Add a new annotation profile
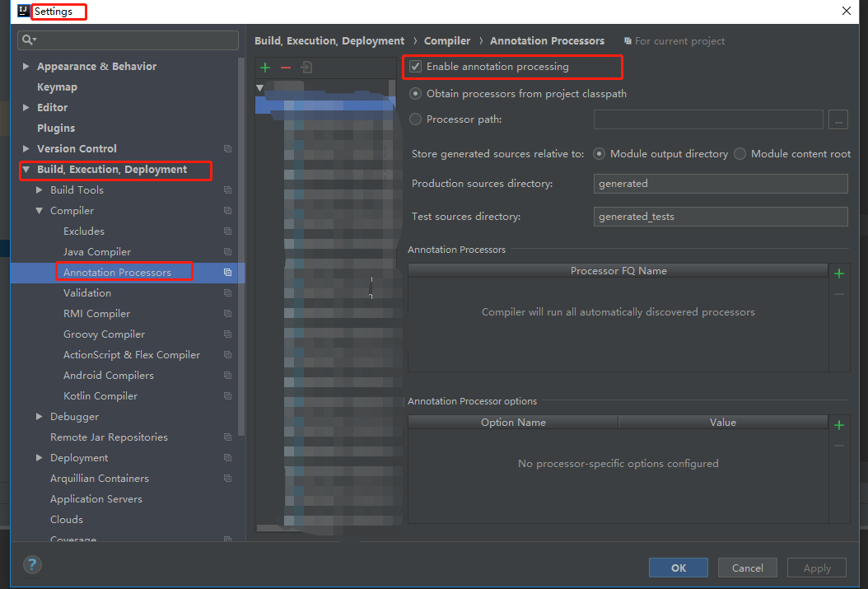Image resolution: width=868 pixels, height=589 pixels. (x=265, y=68)
